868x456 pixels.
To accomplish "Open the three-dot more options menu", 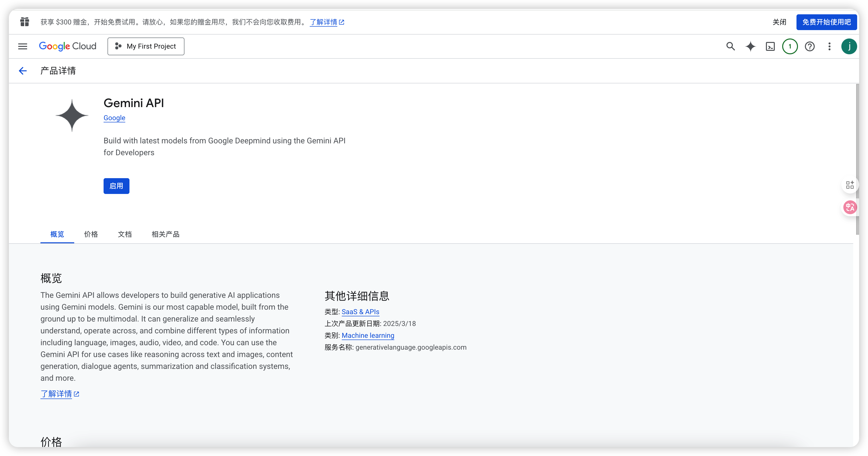I will [829, 46].
